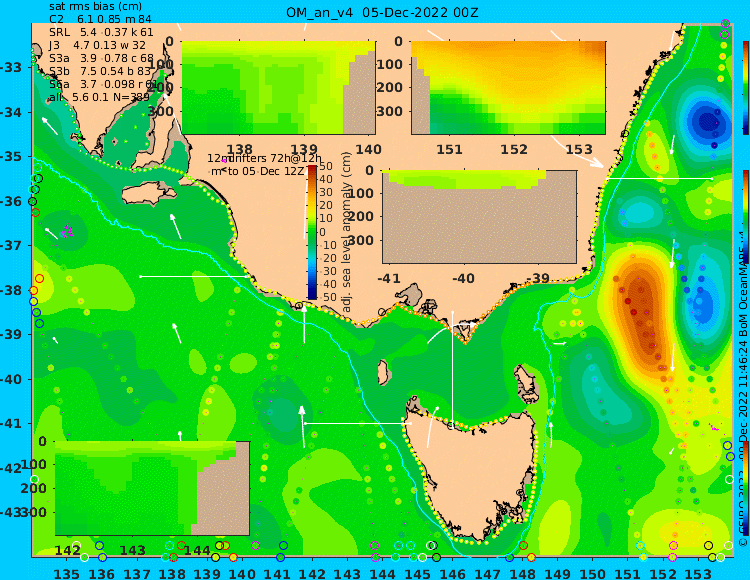This screenshot has height=580, width=750.
Task: Click latitude label -34 on left axis
Action: [11, 112]
